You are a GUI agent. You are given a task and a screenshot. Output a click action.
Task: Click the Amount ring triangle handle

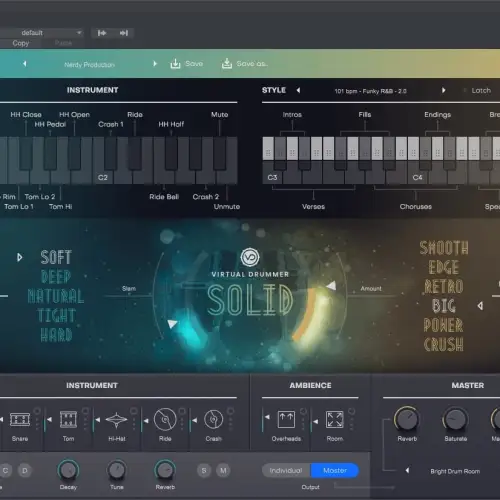pos(332,285)
